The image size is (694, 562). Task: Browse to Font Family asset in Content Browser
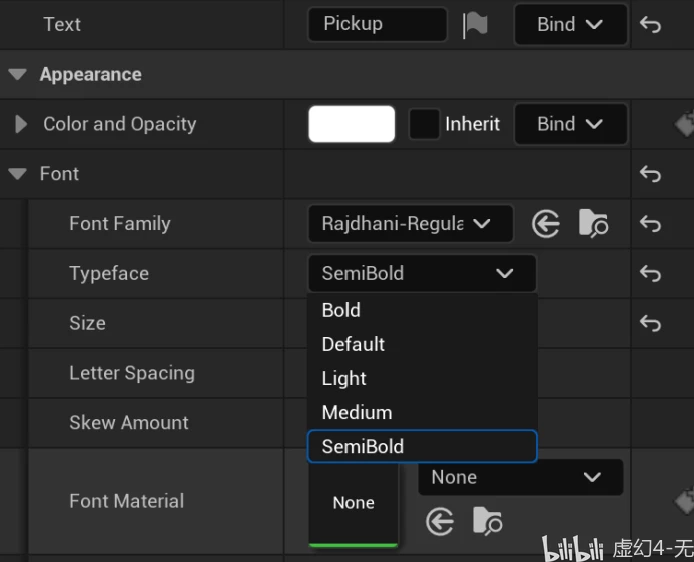click(593, 224)
